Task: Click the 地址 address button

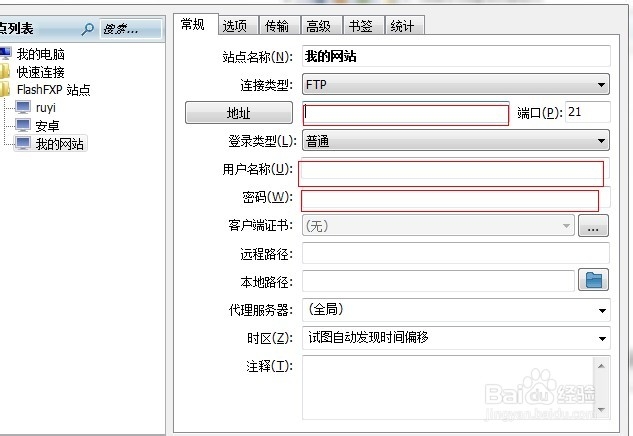Action: coord(239,113)
